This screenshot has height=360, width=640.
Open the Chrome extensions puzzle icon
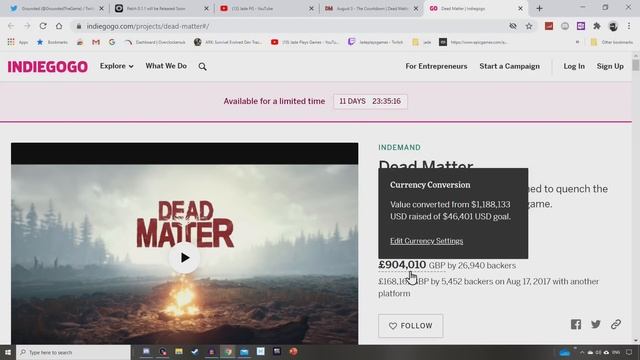point(597,26)
